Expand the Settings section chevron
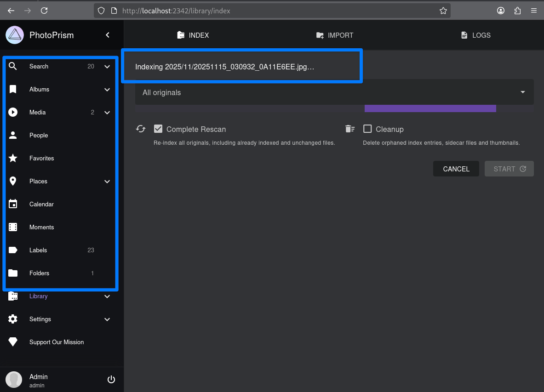This screenshot has width=544, height=392. tap(107, 319)
